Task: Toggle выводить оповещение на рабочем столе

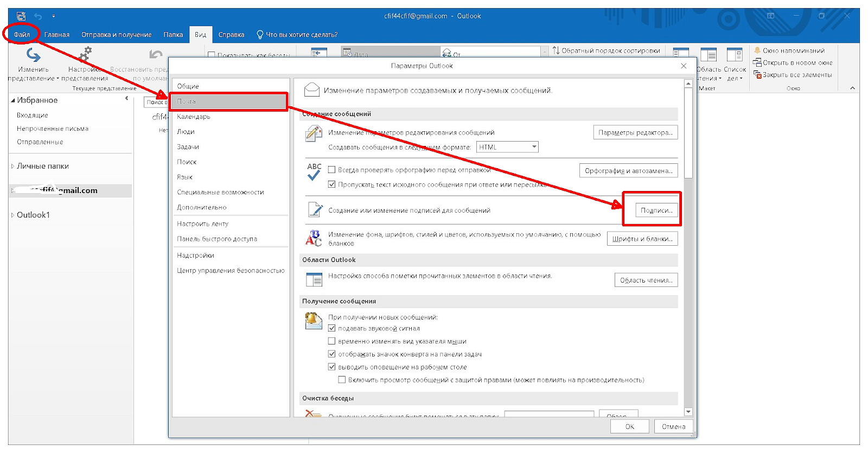Action: pos(331,367)
